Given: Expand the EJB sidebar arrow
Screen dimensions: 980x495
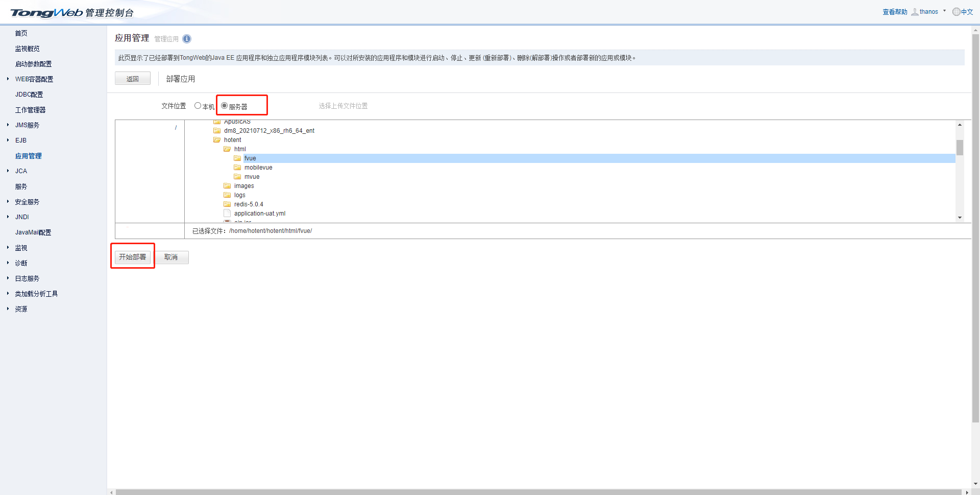Looking at the screenshot, I should [x=8, y=140].
